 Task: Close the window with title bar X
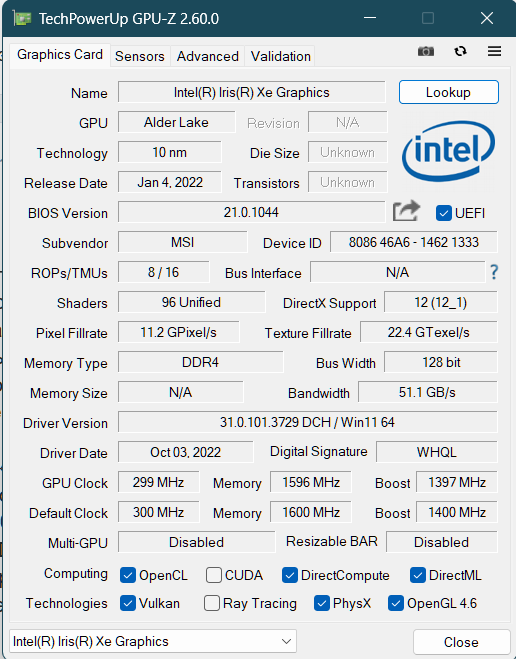(x=487, y=18)
